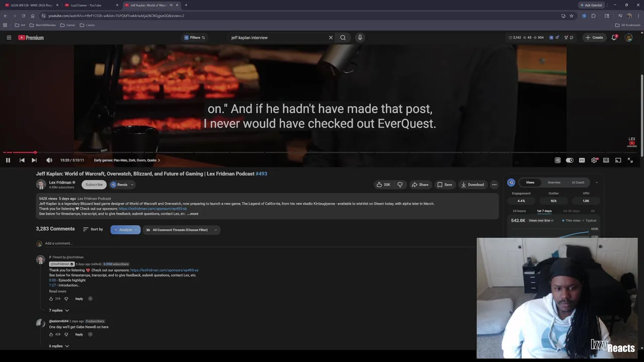The height and width of the screenshot is (362, 644).
Task: Expand 7 replies on pinned comment
Action: point(59,310)
